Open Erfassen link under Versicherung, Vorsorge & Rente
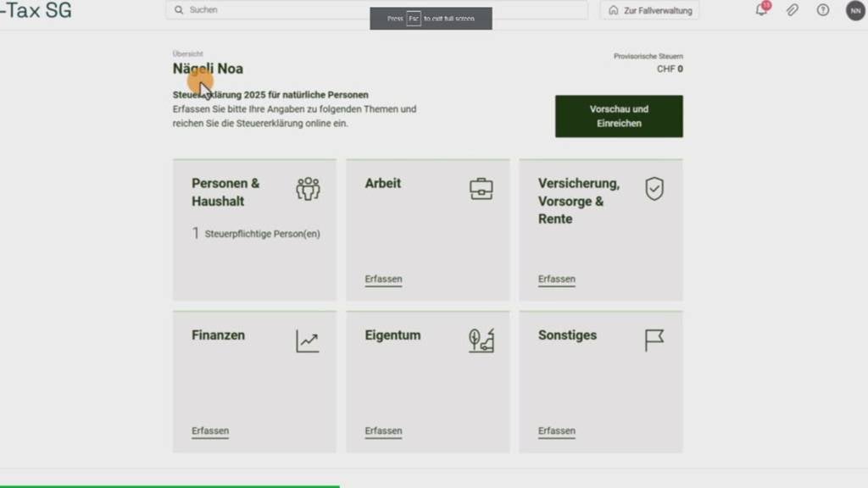The image size is (868, 488). click(556, 279)
